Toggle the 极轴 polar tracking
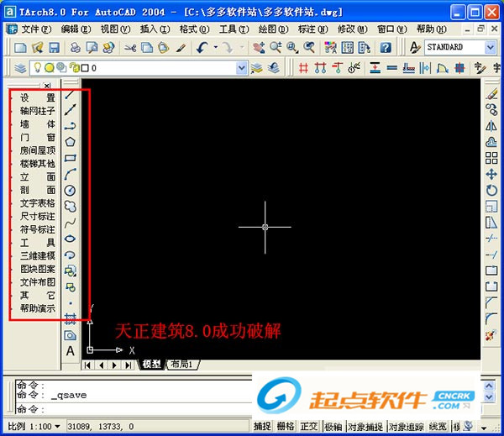 (x=333, y=427)
